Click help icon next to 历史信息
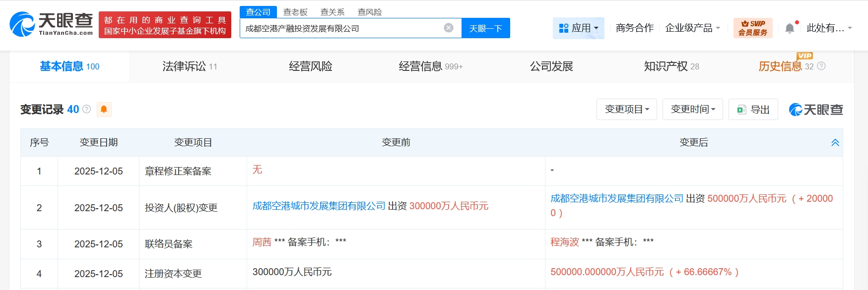The height and width of the screenshot is (290, 868). click(821, 66)
